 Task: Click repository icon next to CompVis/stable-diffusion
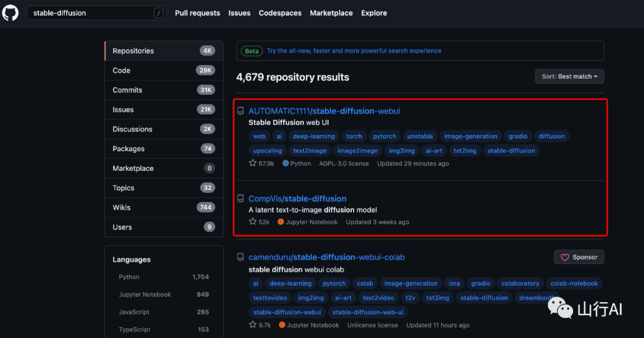point(240,199)
